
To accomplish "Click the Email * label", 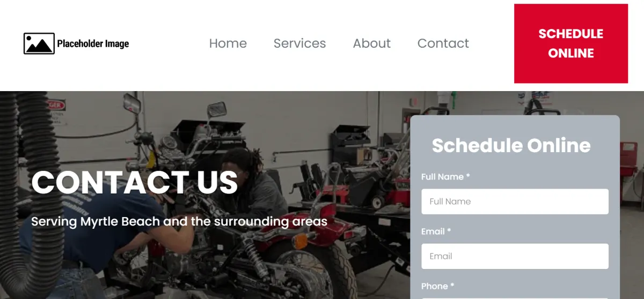I will click(x=436, y=231).
